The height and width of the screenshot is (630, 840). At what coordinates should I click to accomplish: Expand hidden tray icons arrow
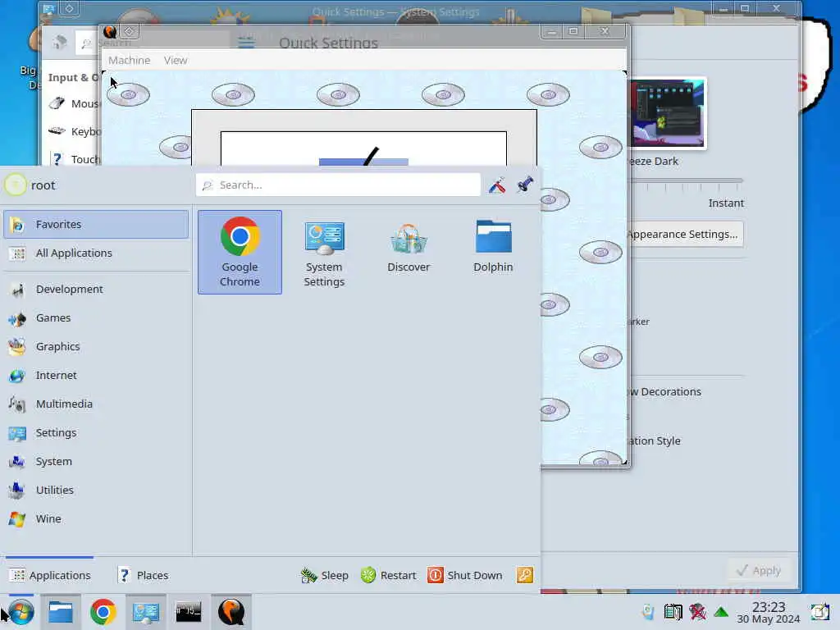tap(721, 612)
